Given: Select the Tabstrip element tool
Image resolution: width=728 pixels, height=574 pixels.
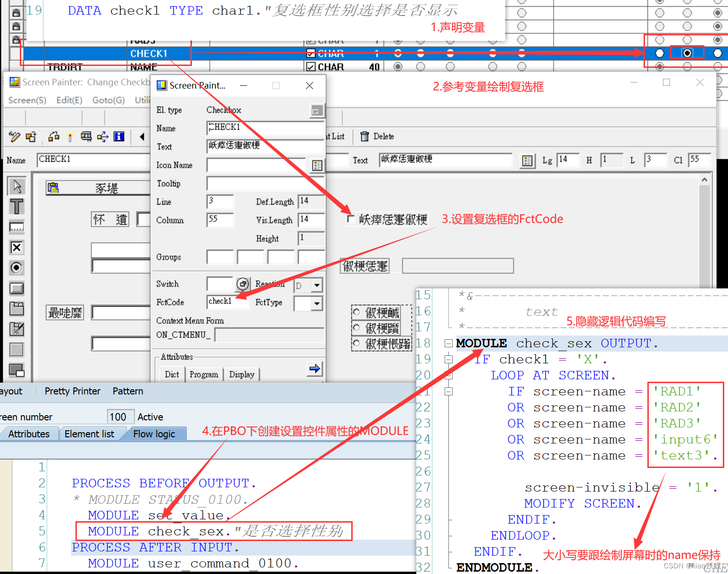Looking at the screenshot, I should [x=17, y=309].
